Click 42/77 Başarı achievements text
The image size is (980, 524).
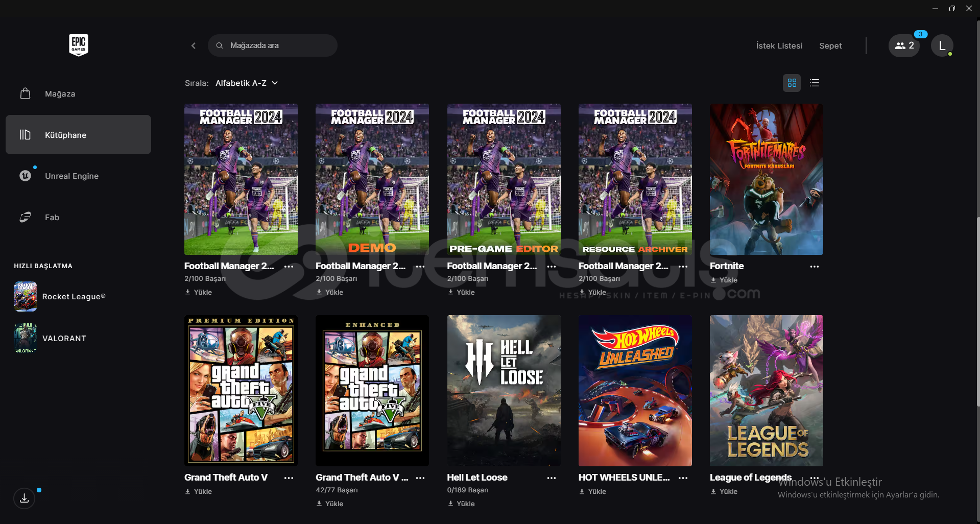pos(337,490)
